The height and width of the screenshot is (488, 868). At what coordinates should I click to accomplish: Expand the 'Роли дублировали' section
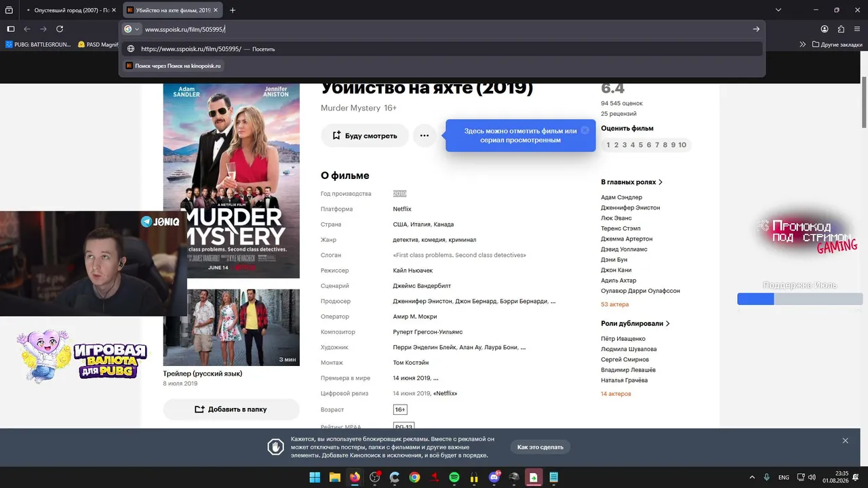click(x=635, y=324)
